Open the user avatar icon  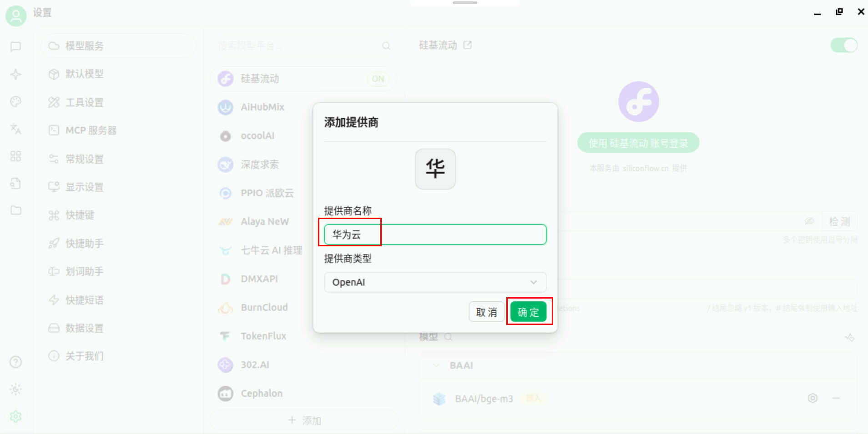click(x=16, y=16)
